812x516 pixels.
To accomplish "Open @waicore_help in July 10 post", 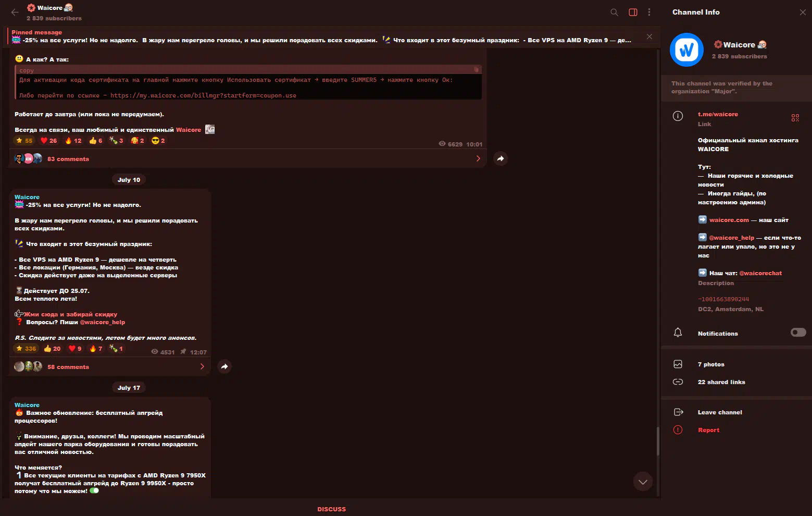I will click(x=103, y=322).
